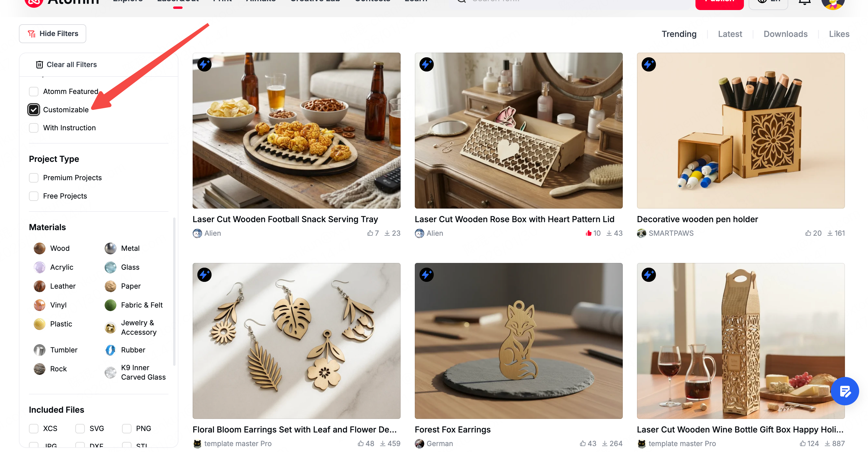Open the Floral Bloom Earrings thumbnail

tap(297, 341)
